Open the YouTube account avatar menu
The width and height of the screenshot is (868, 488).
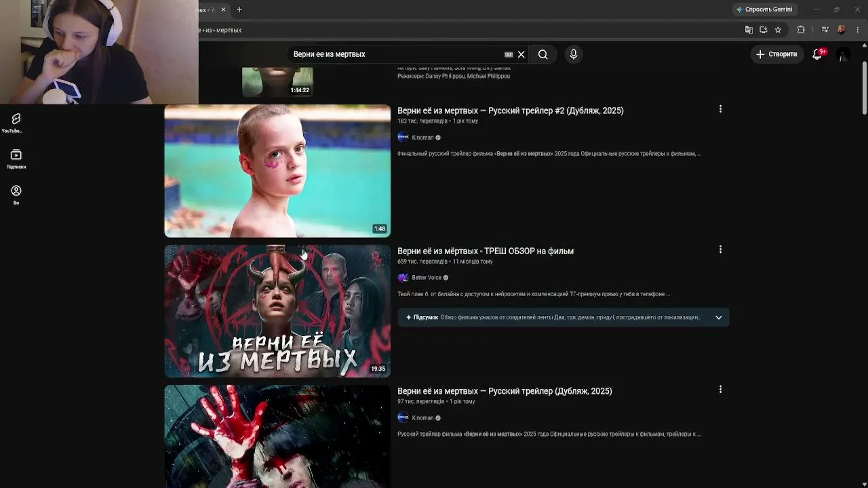(842, 54)
